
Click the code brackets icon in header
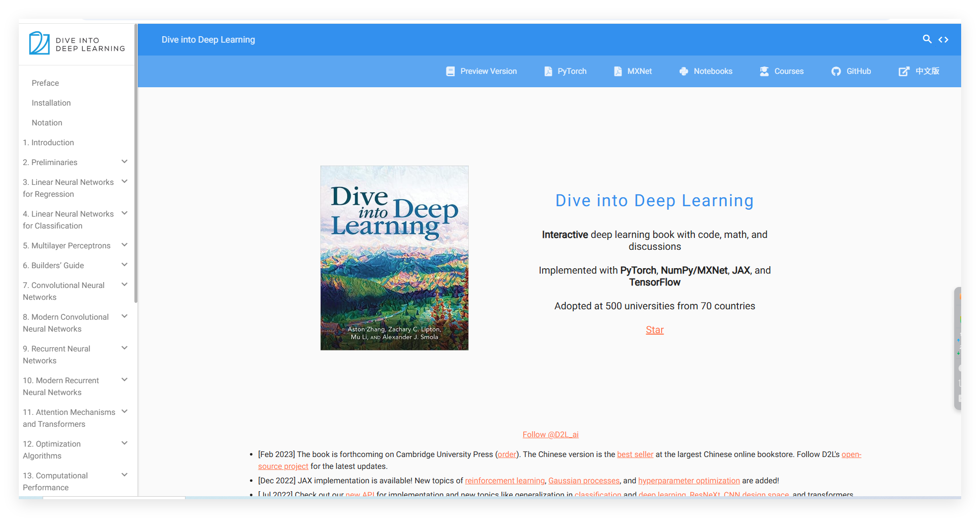pyautogui.click(x=943, y=40)
